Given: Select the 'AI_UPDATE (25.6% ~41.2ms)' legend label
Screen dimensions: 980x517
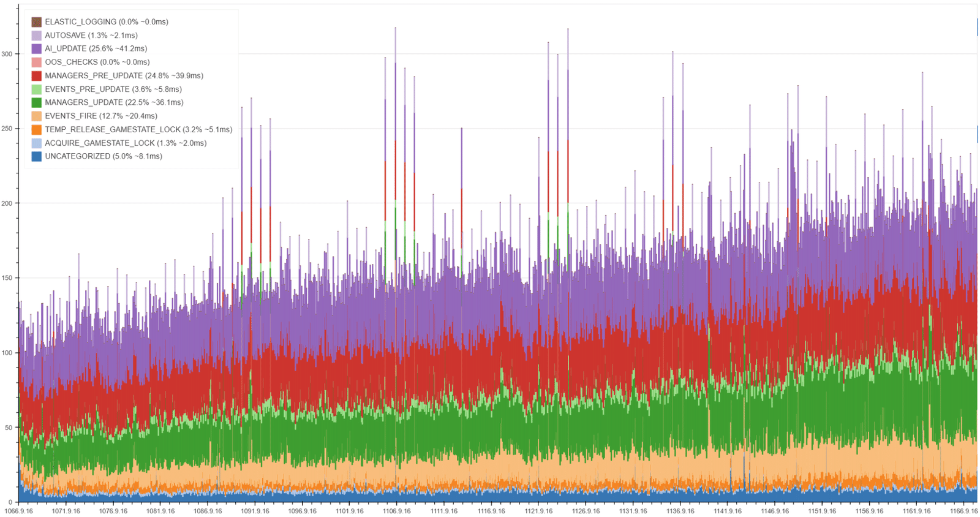Looking at the screenshot, I should pos(96,49).
